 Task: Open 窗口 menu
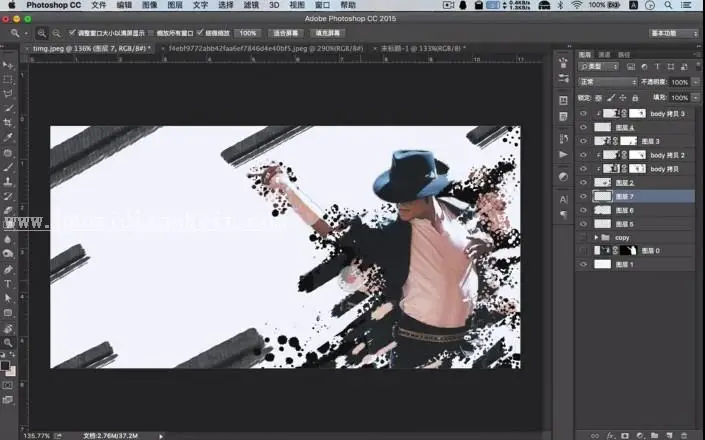point(322,5)
